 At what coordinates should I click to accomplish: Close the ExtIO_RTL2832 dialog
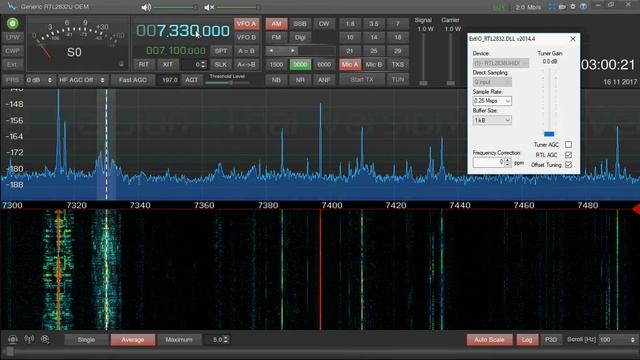573,39
